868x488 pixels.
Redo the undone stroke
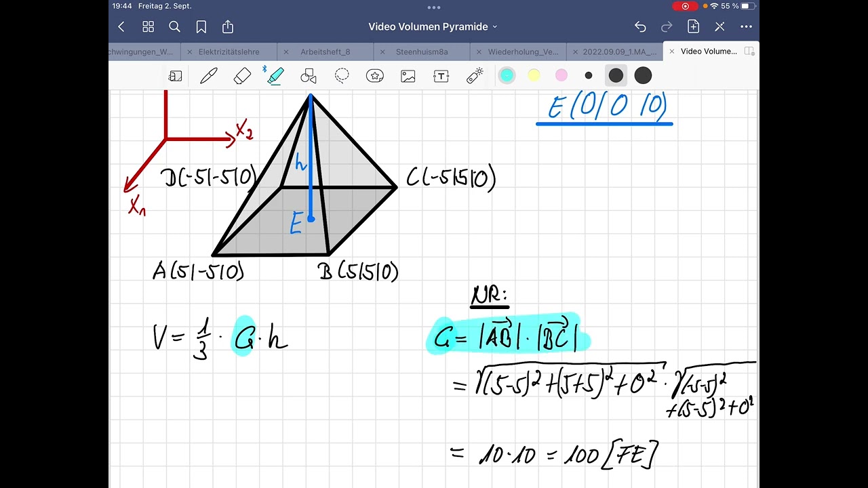[667, 26]
